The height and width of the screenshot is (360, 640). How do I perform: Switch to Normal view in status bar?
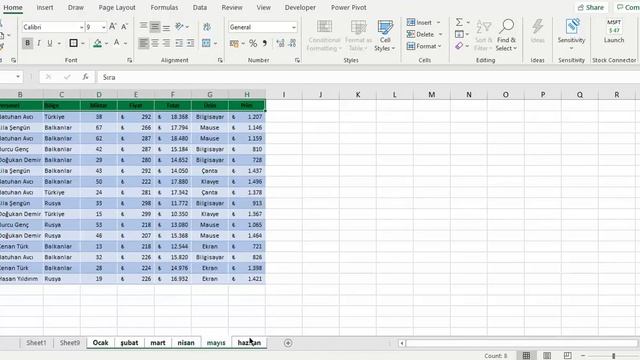(527, 356)
